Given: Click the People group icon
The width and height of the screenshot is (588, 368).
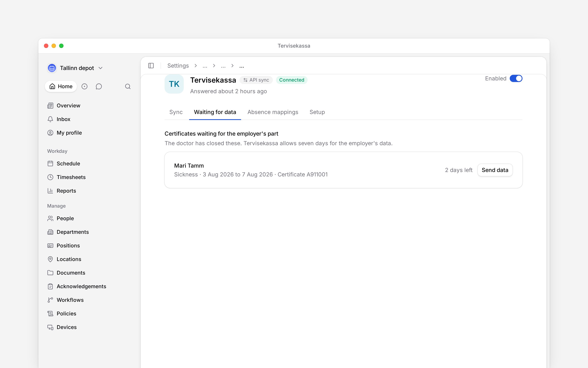Looking at the screenshot, I should coord(50,218).
